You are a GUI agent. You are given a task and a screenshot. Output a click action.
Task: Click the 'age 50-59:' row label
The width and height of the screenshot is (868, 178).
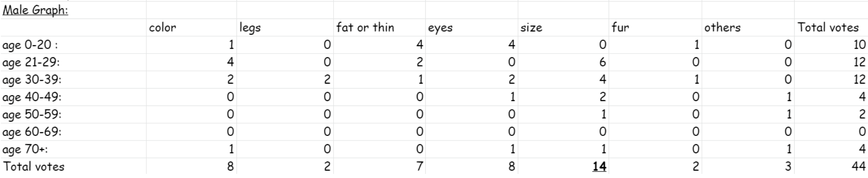(x=32, y=114)
